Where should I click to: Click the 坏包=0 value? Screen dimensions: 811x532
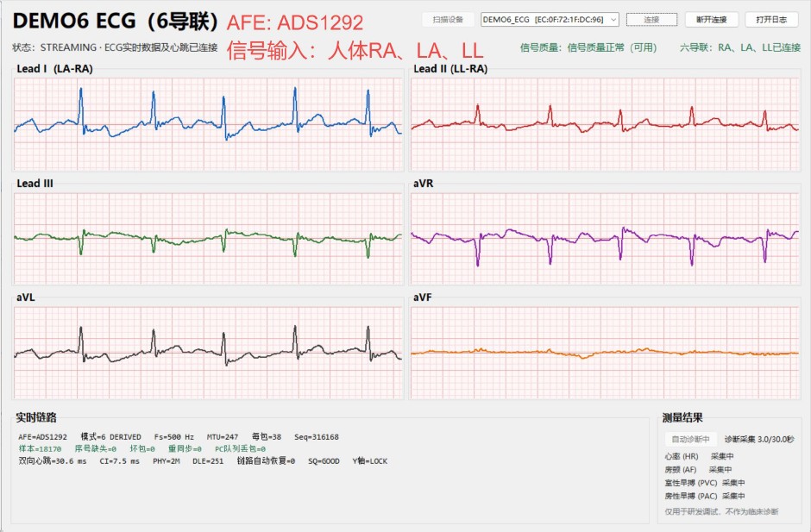tap(142, 448)
